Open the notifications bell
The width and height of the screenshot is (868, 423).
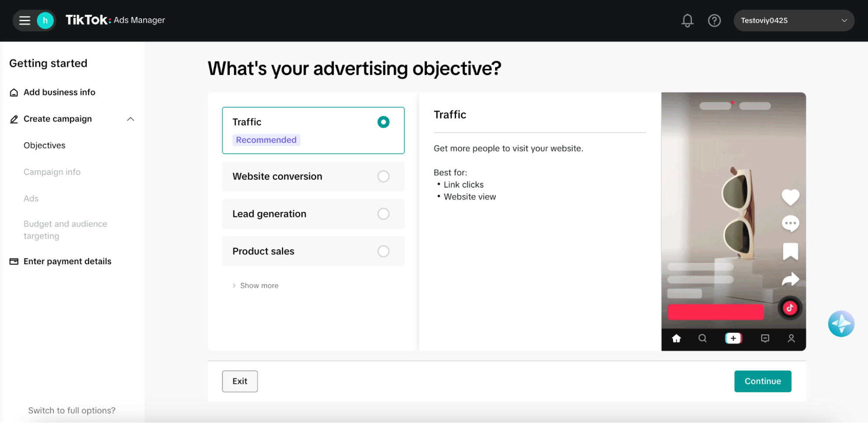(x=687, y=20)
